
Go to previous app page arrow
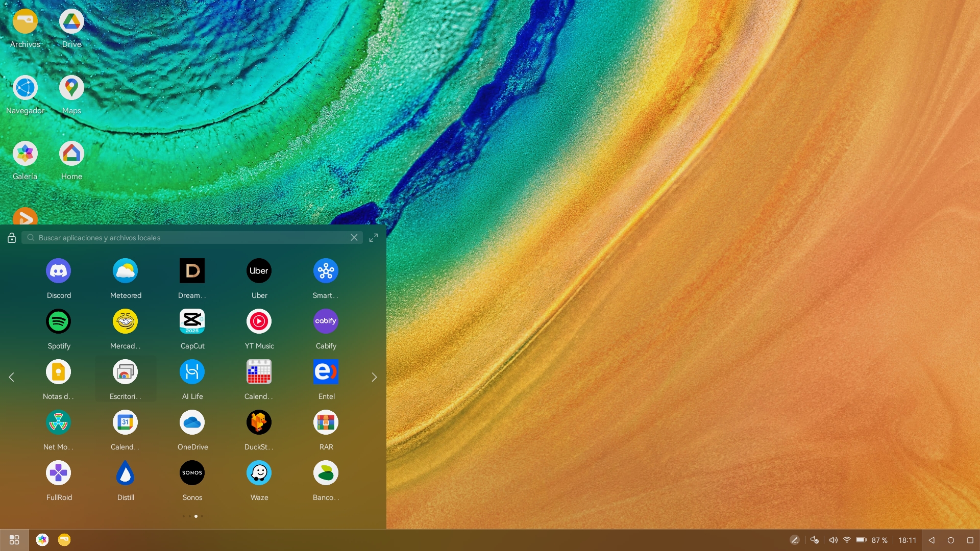(x=11, y=377)
